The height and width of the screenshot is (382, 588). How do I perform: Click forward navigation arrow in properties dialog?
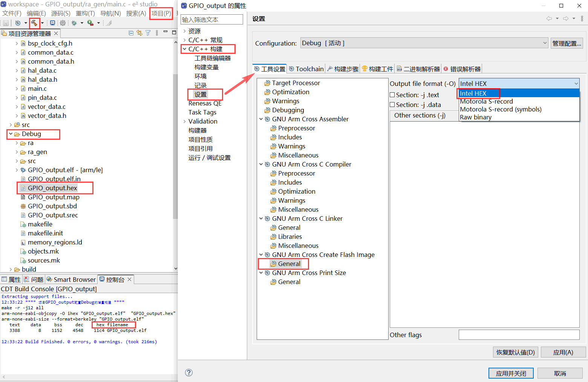click(x=566, y=18)
